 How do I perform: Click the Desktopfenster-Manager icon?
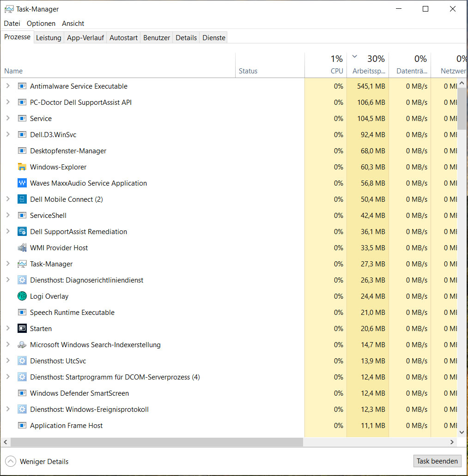tap(22, 151)
